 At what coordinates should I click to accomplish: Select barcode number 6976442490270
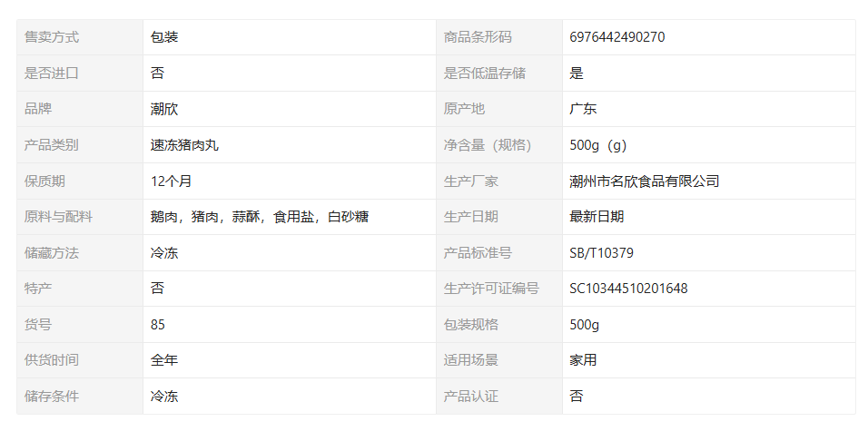coord(617,37)
